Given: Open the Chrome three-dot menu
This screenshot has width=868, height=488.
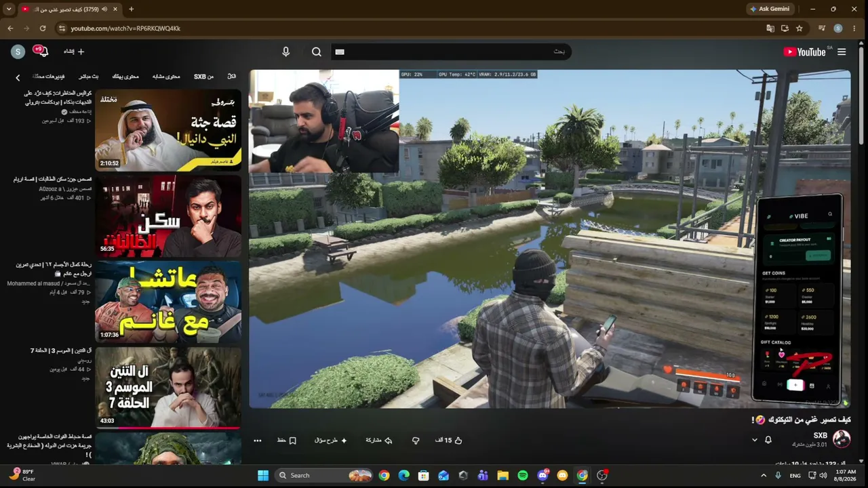Looking at the screenshot, I should click(855, 28).
